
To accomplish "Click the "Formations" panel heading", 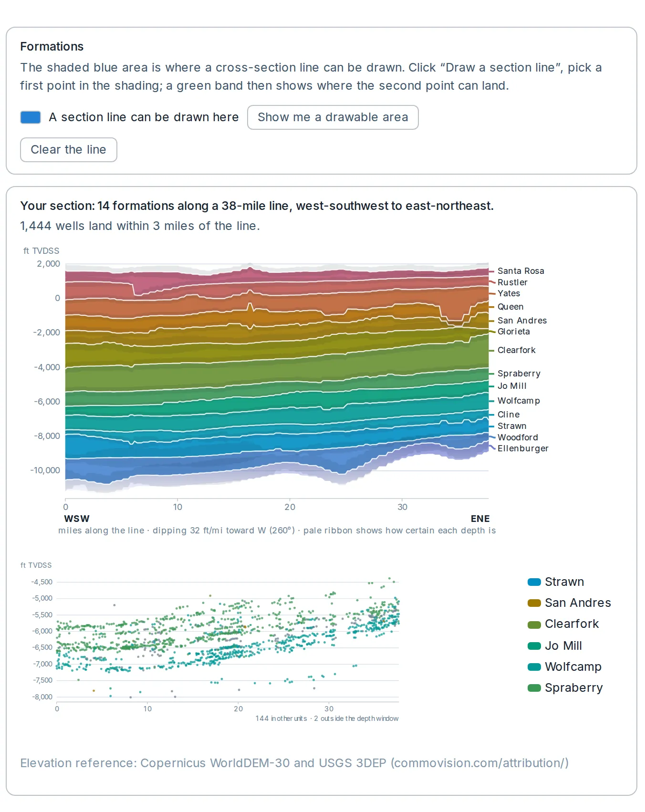I will tap(52, 47).
